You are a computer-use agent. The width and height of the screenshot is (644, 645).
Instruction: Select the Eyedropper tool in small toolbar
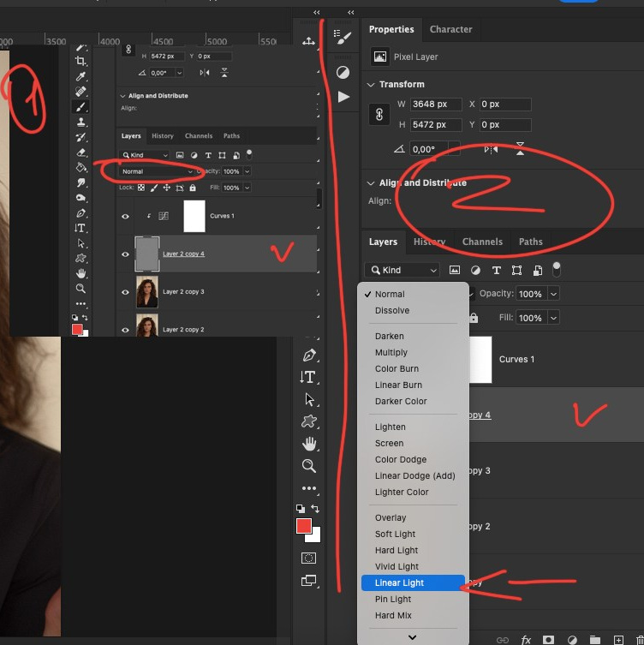click(x=80, y=76)
